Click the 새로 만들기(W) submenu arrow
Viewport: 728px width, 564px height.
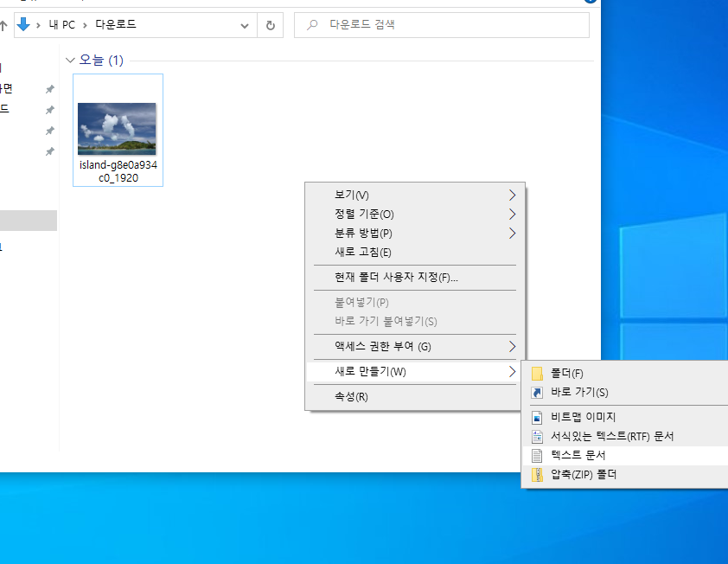(512, 372)
